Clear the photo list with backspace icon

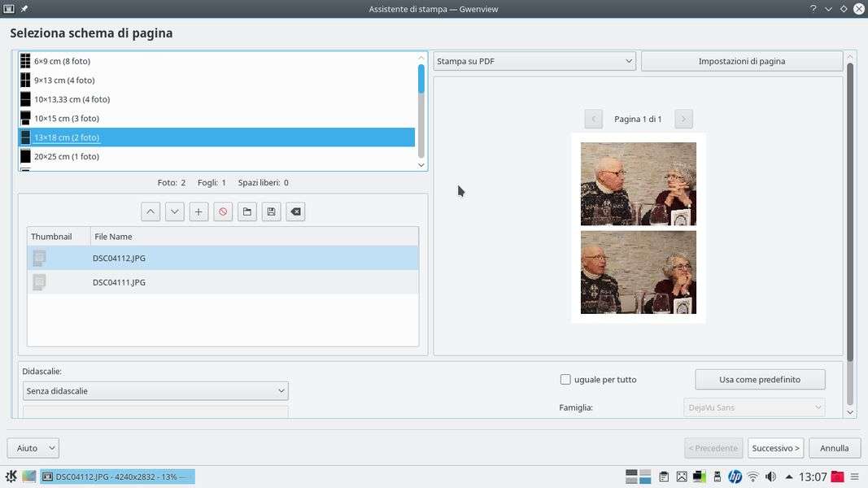(x=296, y=211)
